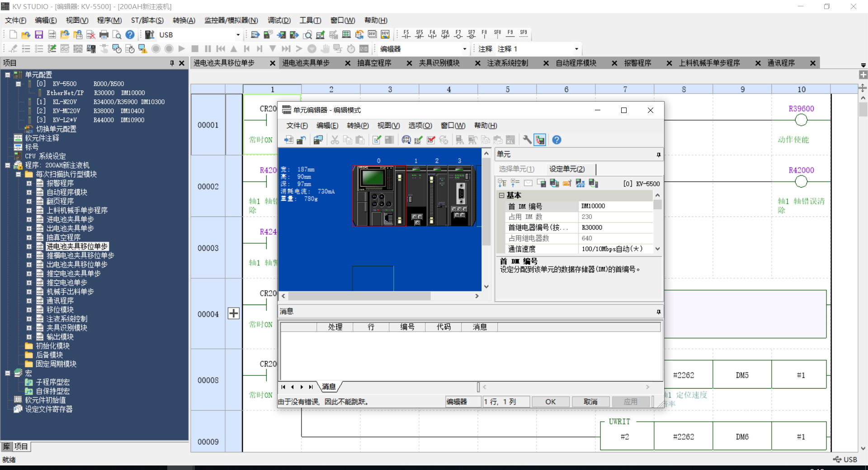The height and width of the screenshot is (470, 868).
Task: Click the Save icon in main toolbar
Action: click(x=39, y=35)
